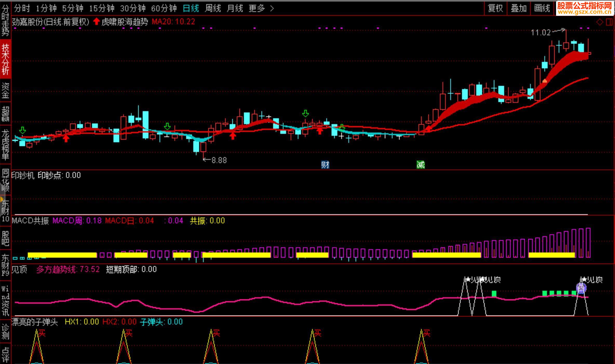Screen dimensions: 615x364
Task: Click the orange sidebar expand triangle
Action: 2,200
